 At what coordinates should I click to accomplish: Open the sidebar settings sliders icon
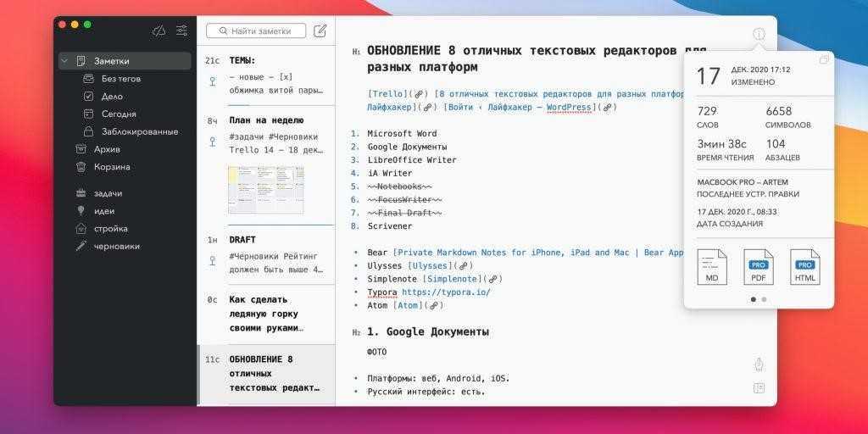point(181,31)
